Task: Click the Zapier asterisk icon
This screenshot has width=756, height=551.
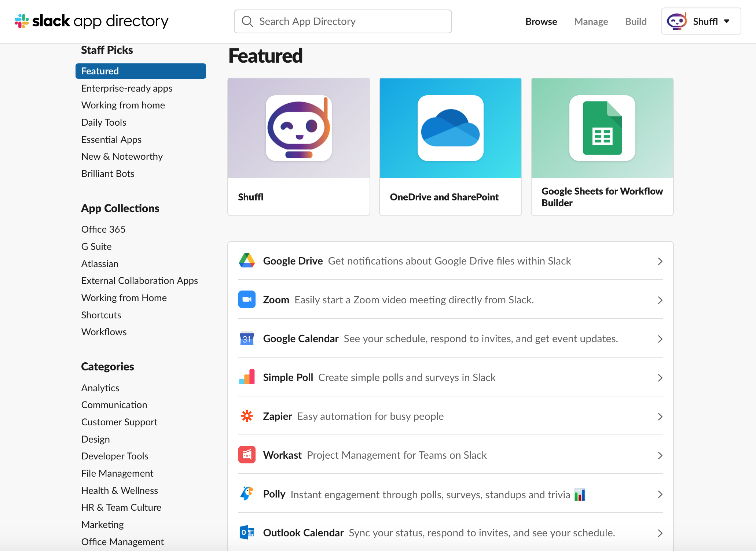Action: click(247, 416)
